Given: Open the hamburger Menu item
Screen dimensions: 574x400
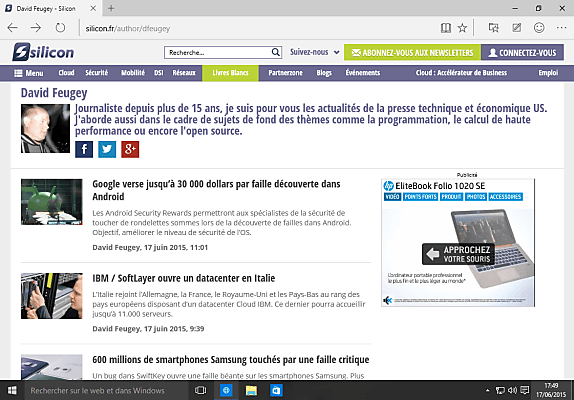Looking at the screenshot, I should coord(29,73).
